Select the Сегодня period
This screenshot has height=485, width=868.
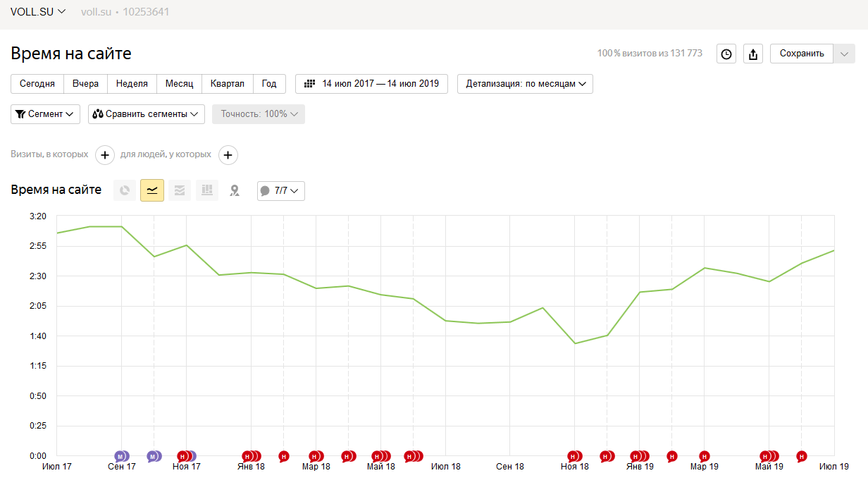37,84
